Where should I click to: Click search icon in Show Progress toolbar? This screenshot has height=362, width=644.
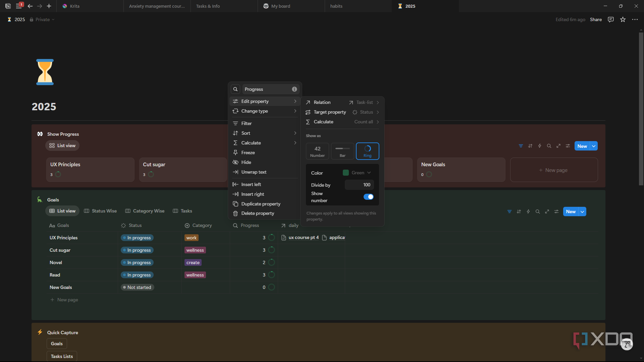click(x=549, y=146)
